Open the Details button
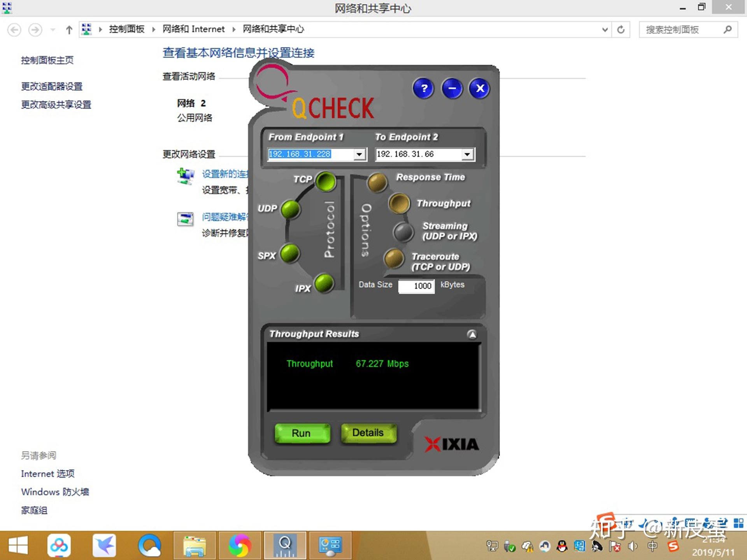 (368, 433)
